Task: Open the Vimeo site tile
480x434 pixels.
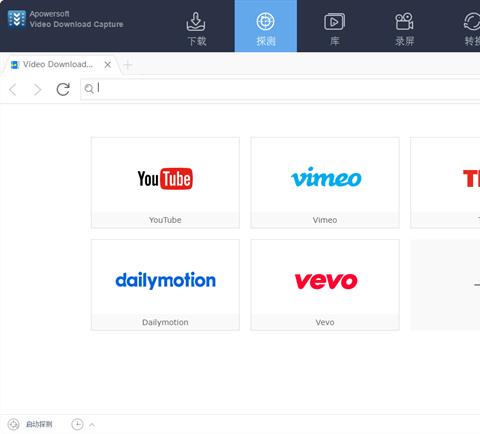Action: point(325,183)
